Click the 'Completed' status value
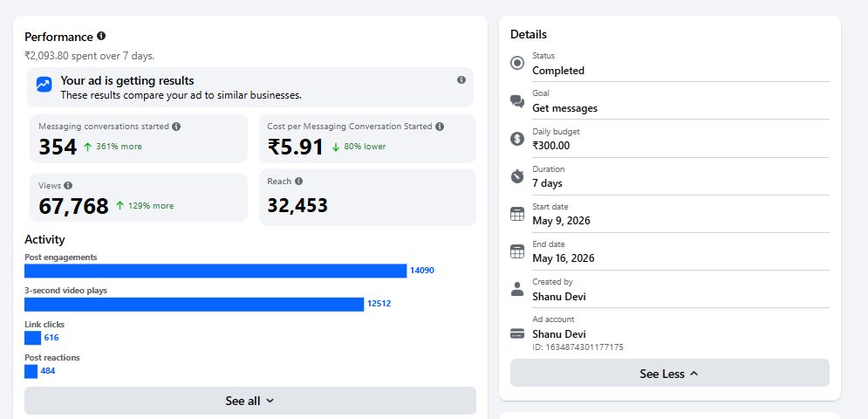This screenshot has width=868, height=419. (558, 71)
